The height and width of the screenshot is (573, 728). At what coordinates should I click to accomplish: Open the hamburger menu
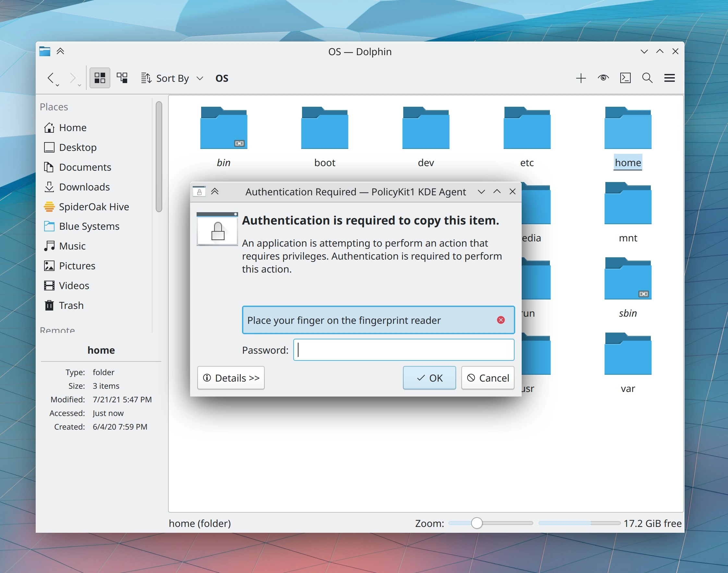[669, 78]
